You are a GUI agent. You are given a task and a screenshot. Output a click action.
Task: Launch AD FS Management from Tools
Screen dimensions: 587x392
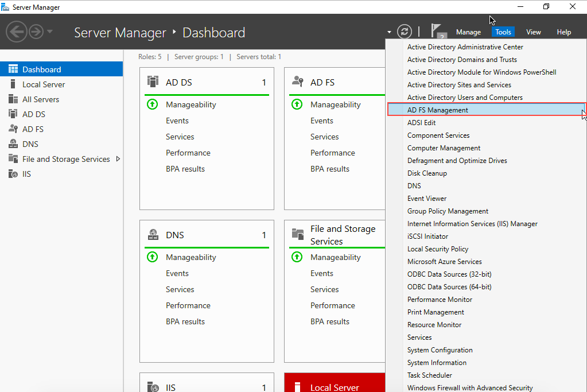tap(486, 110)
